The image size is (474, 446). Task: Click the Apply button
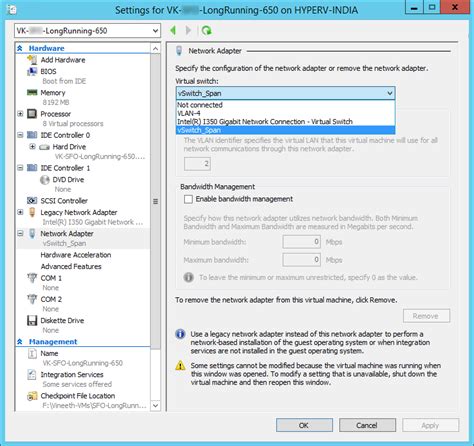point(430,425)
